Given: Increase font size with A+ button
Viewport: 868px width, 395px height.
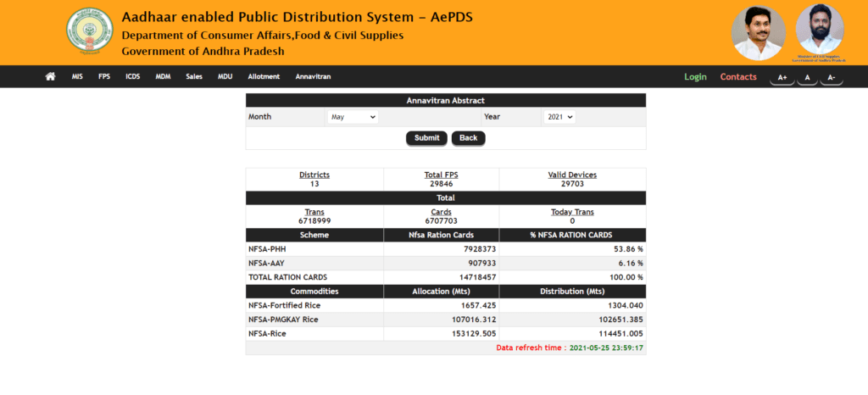Looking at the screenshot, I should [x=782, y=78].
